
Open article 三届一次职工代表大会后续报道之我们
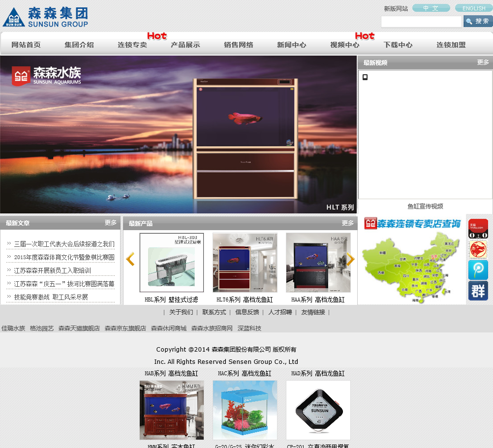pyautogui.click(x=64, y=244)
